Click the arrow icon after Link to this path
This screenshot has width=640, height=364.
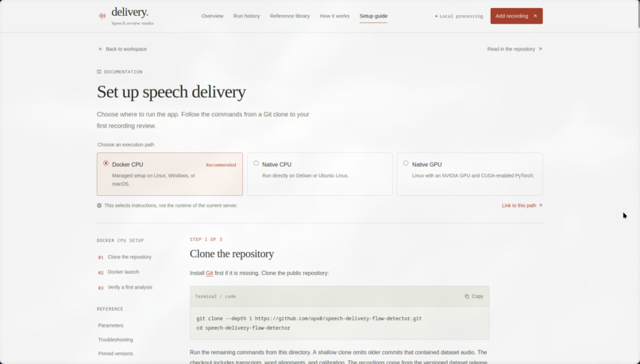tap(541, 205)
